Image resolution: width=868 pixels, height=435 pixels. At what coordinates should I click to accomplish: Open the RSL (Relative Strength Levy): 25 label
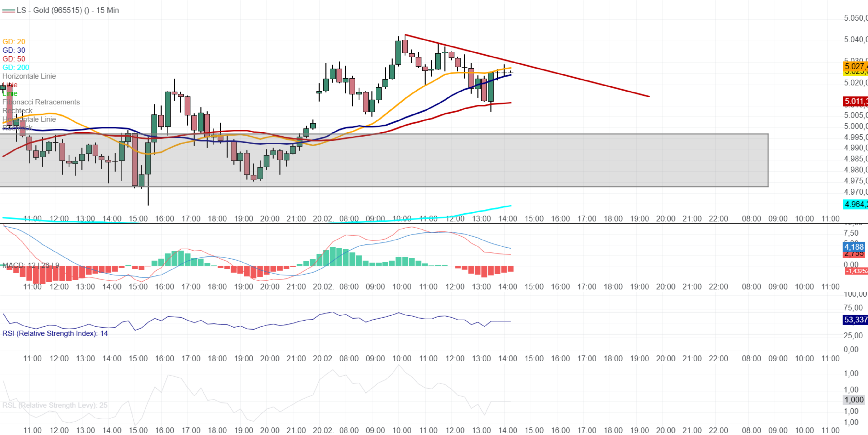click(55, 405)
